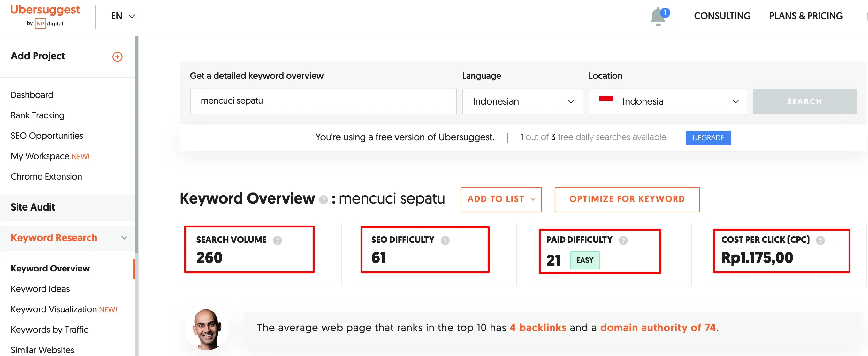868x356 pixels.
Task: Click the notification bell icon
Action: point(658,17)
